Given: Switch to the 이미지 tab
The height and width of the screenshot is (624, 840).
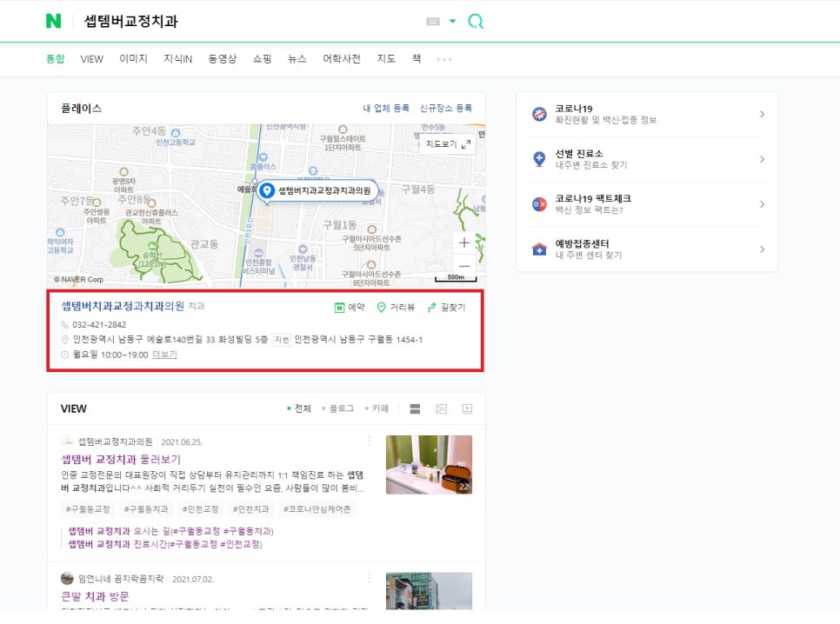Looking at the screenshot, I should point(133,58).
